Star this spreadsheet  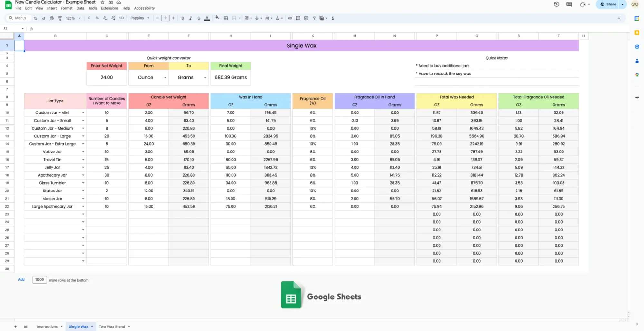(x=103, y=2)
